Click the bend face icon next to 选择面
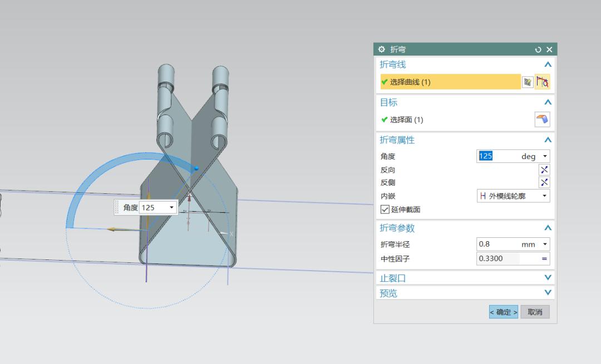The image size is (601, 364). click(x=541, y=119)
